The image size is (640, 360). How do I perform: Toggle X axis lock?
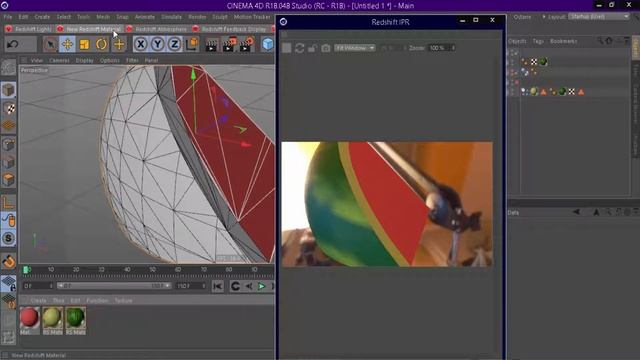pyautogui.click(x=140, y=44)
